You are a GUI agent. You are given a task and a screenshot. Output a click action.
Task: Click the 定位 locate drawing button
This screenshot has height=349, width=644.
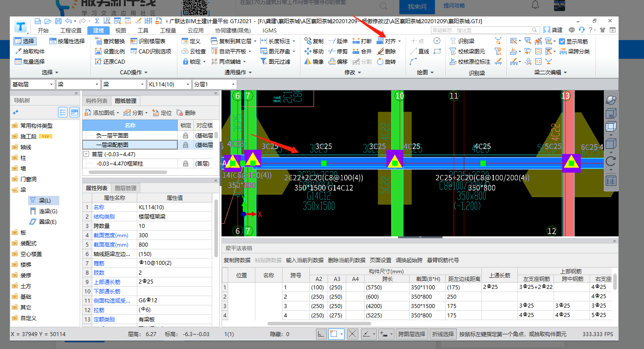(162, 113)
